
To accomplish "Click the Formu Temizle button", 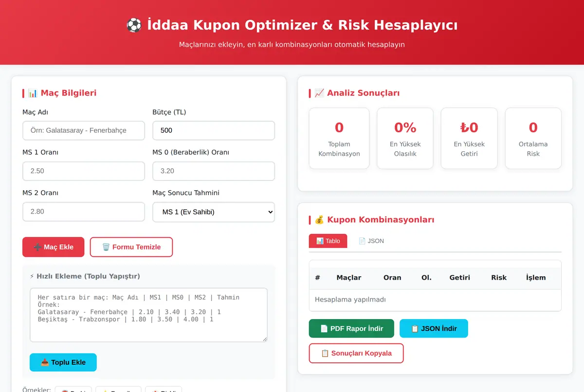I will [x=131, y=247].
